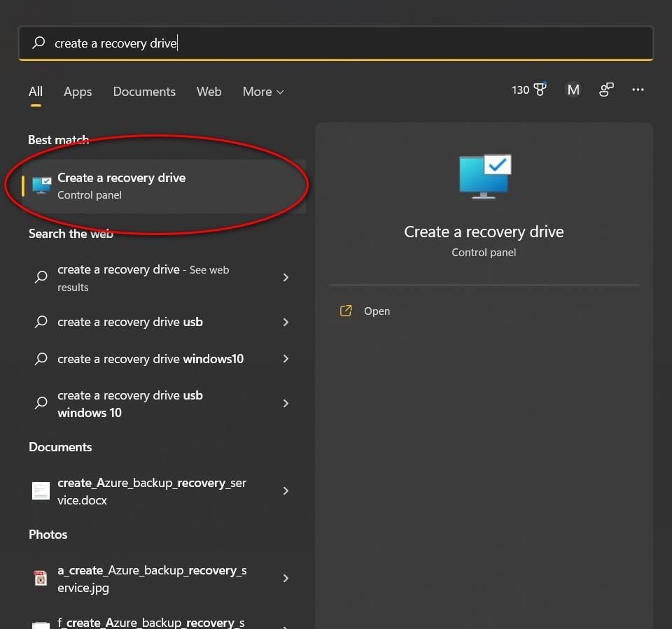Click the a_create_Azure_backup_recovery photo thumbnail icon

point(40,578)
